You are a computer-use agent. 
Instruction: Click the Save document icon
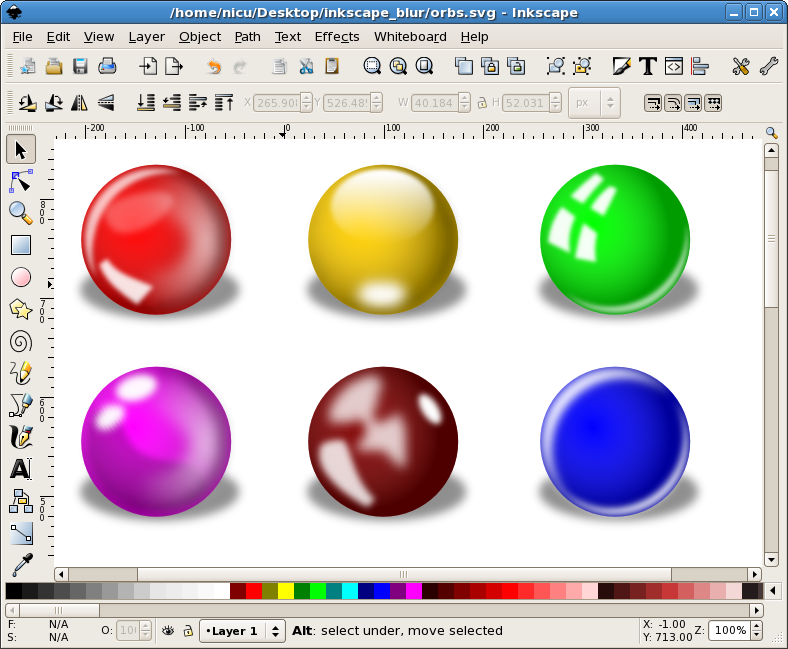click(x=80, y=66)
